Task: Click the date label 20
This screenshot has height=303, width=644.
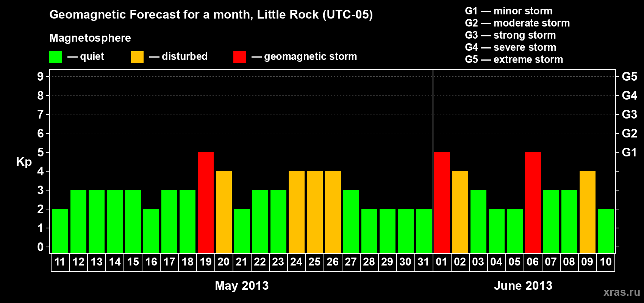Action: click(x=224, y=262)
